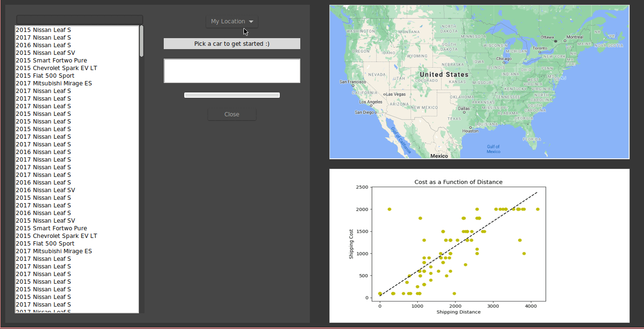Image resolution: width=644 pixels, height=329 pixels.
Task: Click the United States label on the map
Action: pyautogui.click(x=444, y=75)
